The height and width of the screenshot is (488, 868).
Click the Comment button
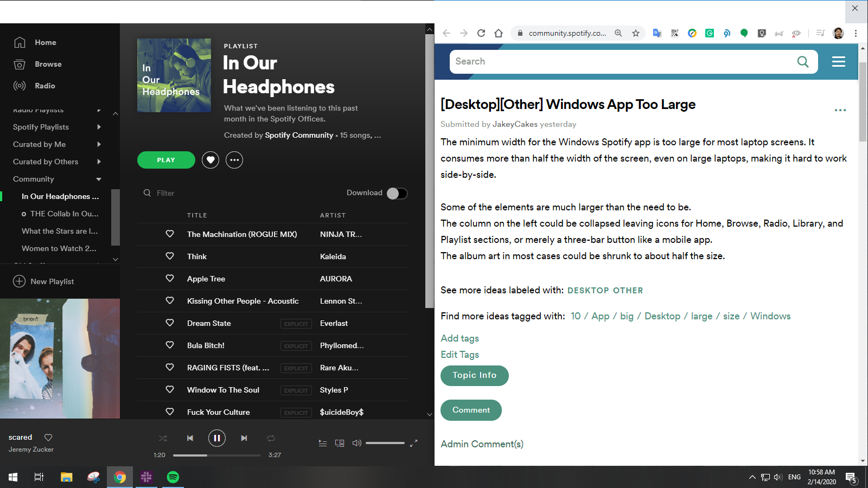pyautogui.click(x=471, y=410)
